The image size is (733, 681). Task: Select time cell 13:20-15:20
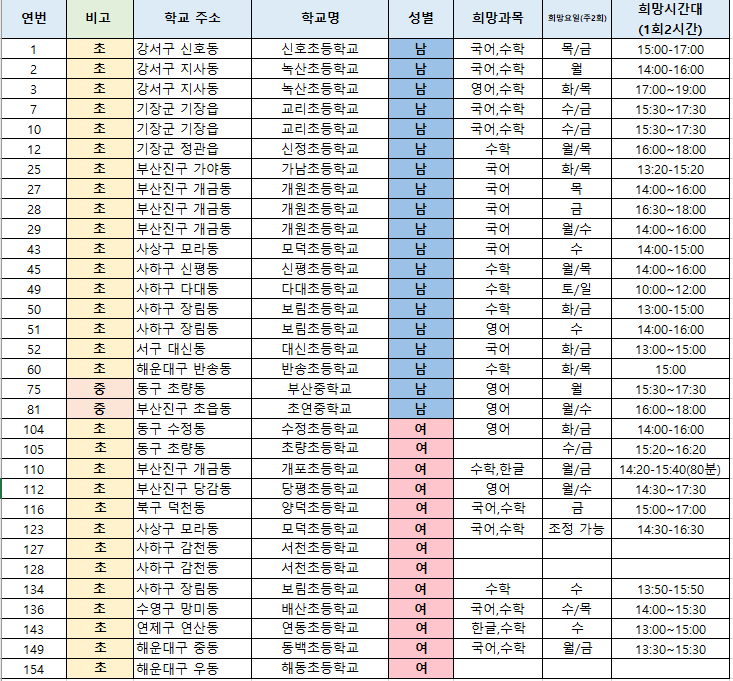coord(670,169)
